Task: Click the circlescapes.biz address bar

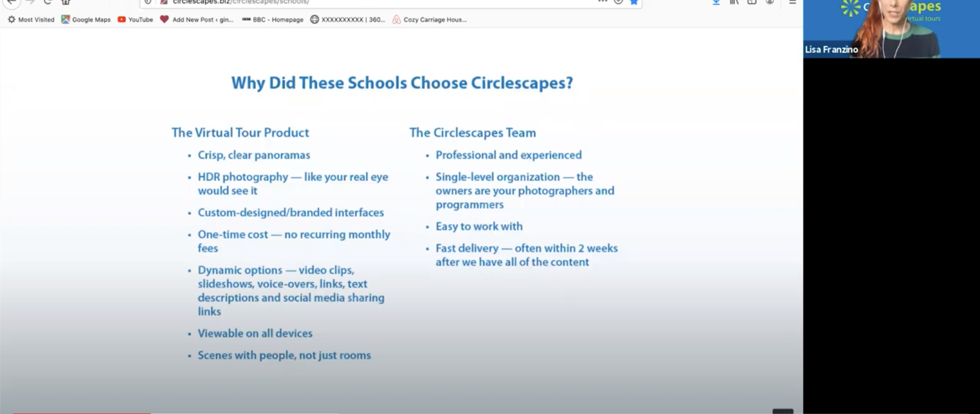Action: tap(377, 2)
